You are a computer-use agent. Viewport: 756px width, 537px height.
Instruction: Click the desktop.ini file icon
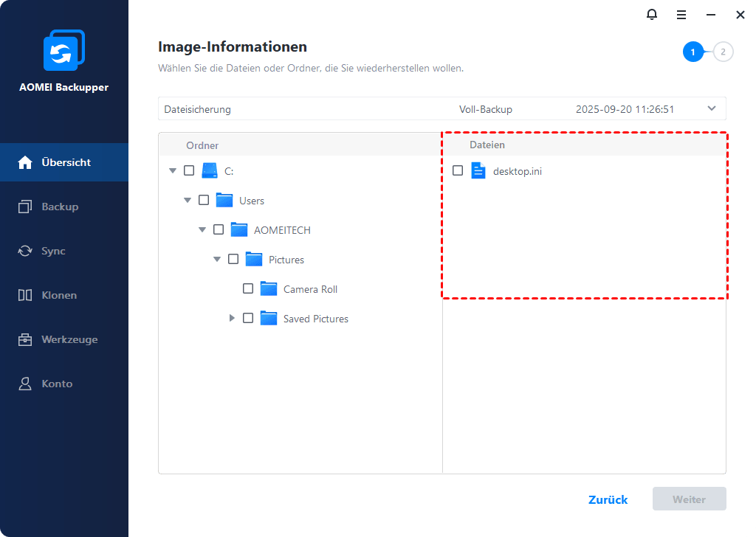pyautogui.click(x=478, y=171)
